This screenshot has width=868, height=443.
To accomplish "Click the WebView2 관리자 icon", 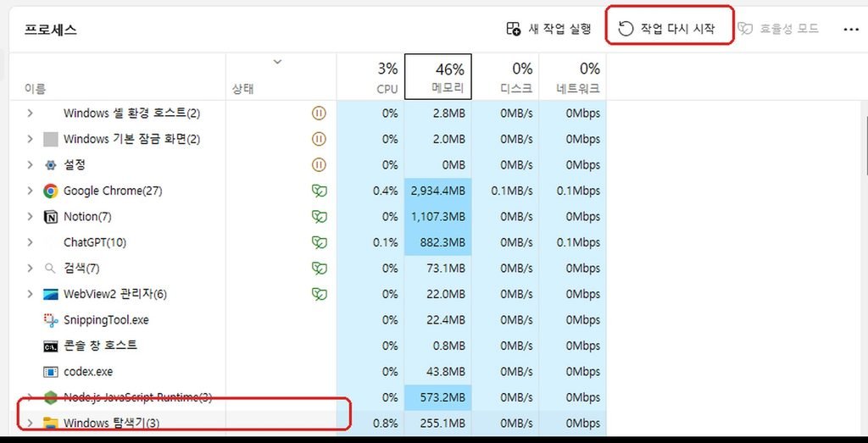I will pos(50,294).
